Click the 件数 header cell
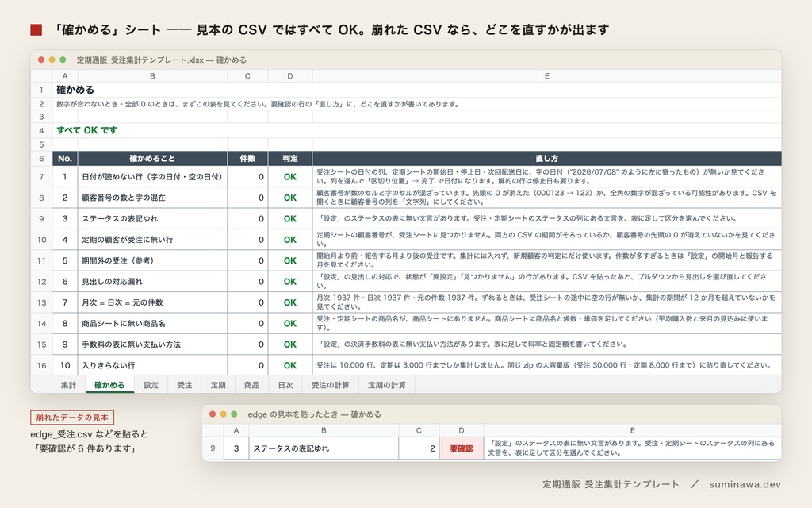This screenshot has width=812, height=508. (x=247, y=159)
